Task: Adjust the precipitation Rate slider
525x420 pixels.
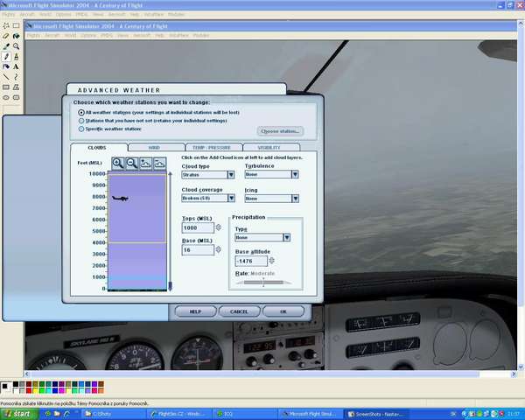Action: 263,283
